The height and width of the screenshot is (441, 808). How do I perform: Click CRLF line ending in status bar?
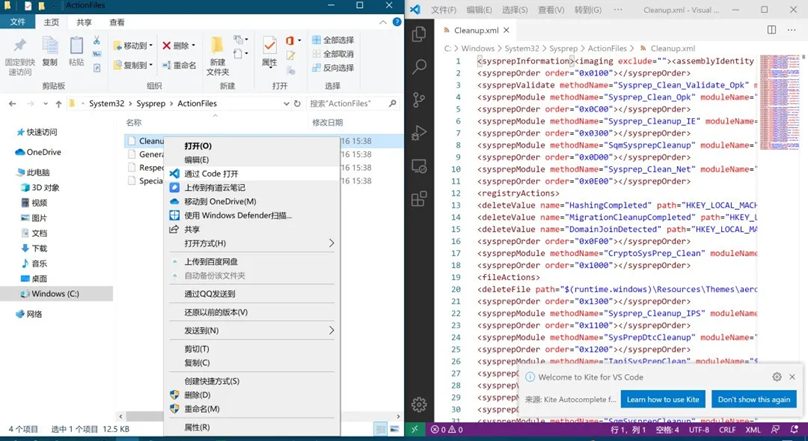pyautogui.click(x=727, y=429)
